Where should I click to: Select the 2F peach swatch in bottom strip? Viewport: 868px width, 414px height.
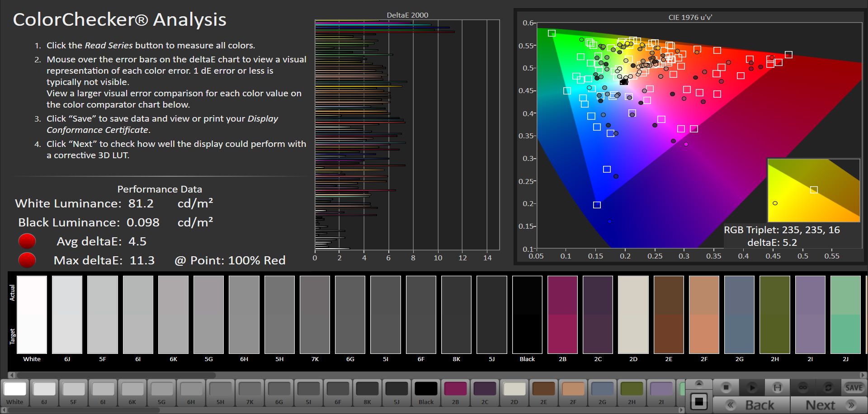click(x=573, y=393)
